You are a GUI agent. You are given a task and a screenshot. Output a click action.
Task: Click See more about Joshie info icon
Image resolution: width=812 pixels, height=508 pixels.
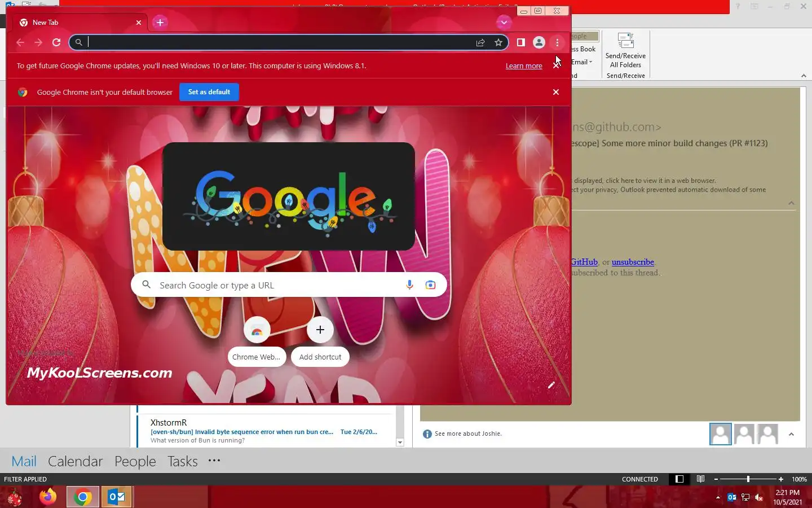coord(427,433)
